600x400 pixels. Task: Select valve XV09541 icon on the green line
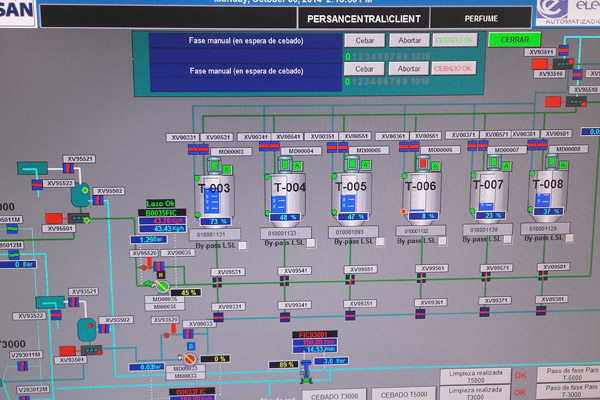pos(284,281)
